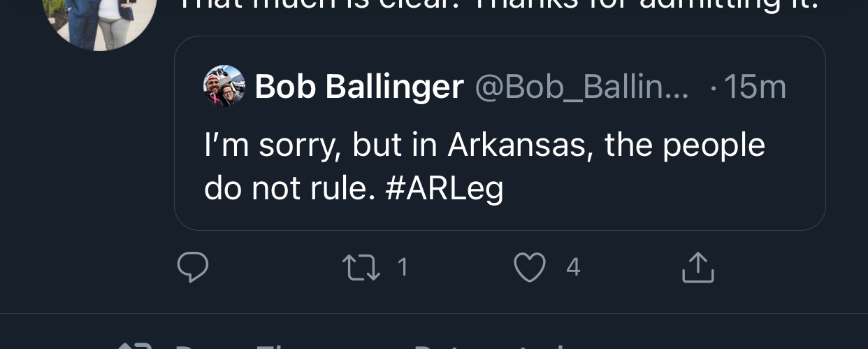868x349 pixels.
Task: Tap the reply speech bubble icon
Action: pyautogui.click(x=193, y=267)
